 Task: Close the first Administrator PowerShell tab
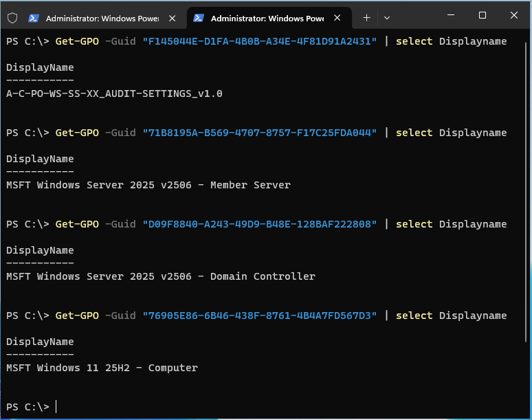pyautogui.click(x=172, y=18)
